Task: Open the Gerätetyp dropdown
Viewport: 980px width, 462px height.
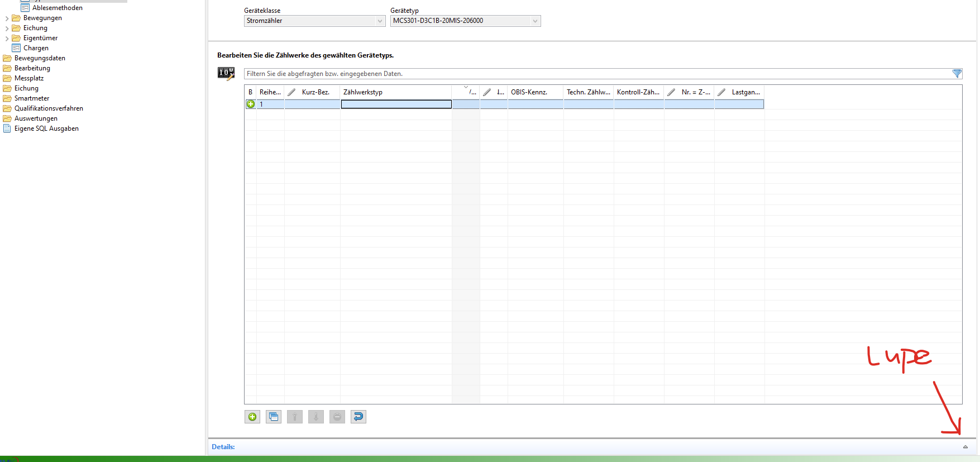Action: 535,21
